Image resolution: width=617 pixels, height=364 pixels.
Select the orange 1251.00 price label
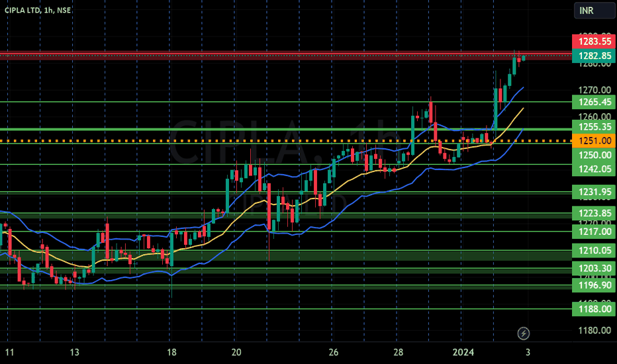(x=594, y=140)
